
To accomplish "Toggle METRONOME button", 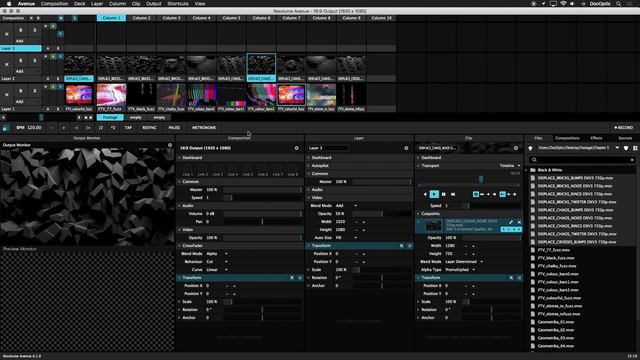I will pos(204,128).
